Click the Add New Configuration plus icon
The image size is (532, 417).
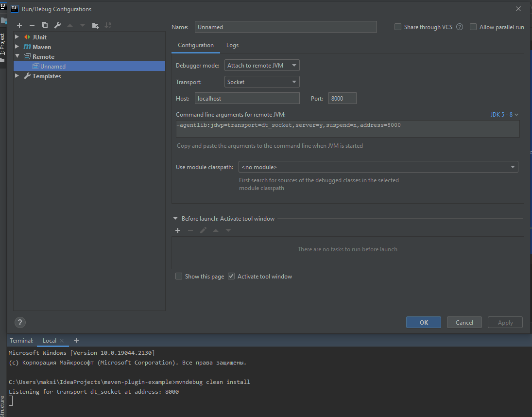coord(19,25)
